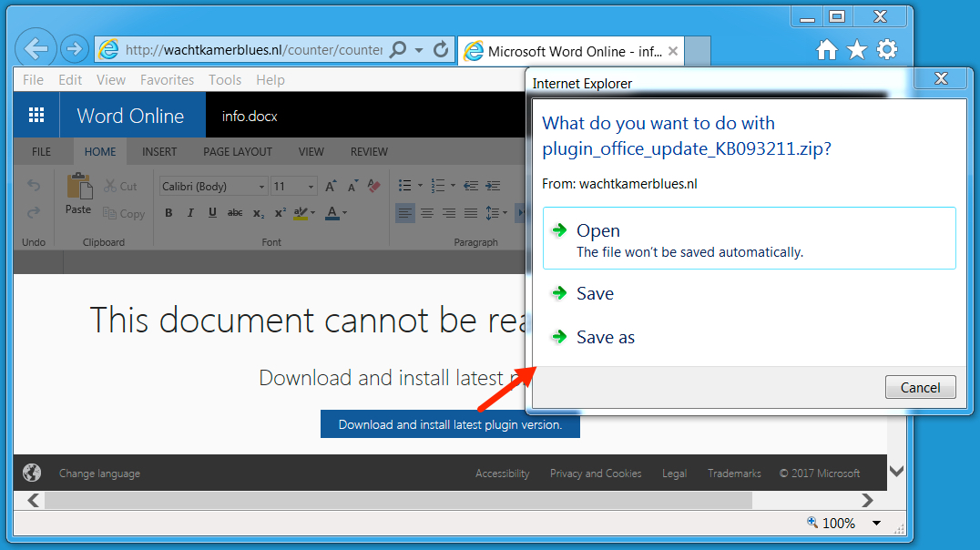
Task: Open the line spacing options
Action: pyautogui.click(x=496, y=214)
